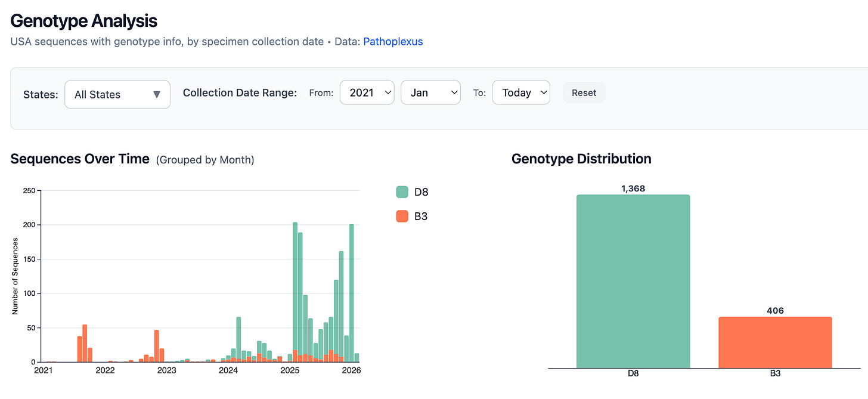Click the dropdown triangle in the States selector

click(157, 94)
